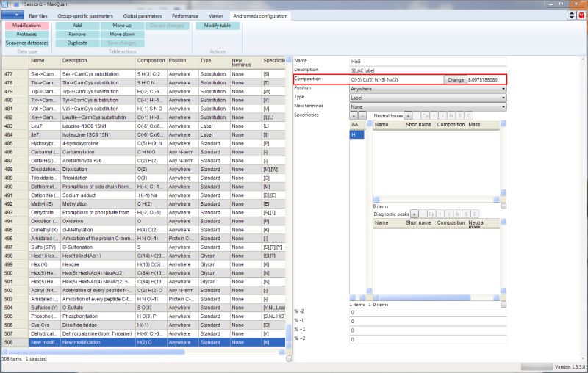Open the Viewer tab
Image resolution: width=588 pixels, height=373 pixels.
tap(216, 16)
